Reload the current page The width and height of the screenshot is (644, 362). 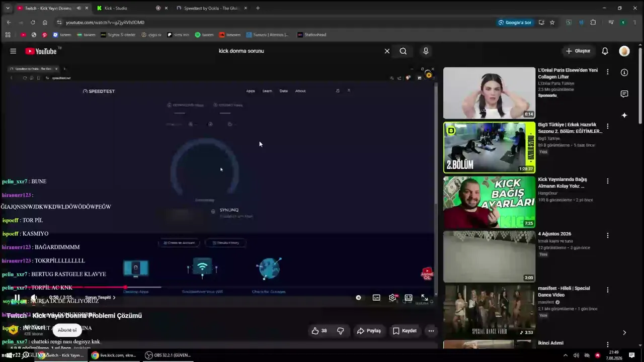[33, 22]
